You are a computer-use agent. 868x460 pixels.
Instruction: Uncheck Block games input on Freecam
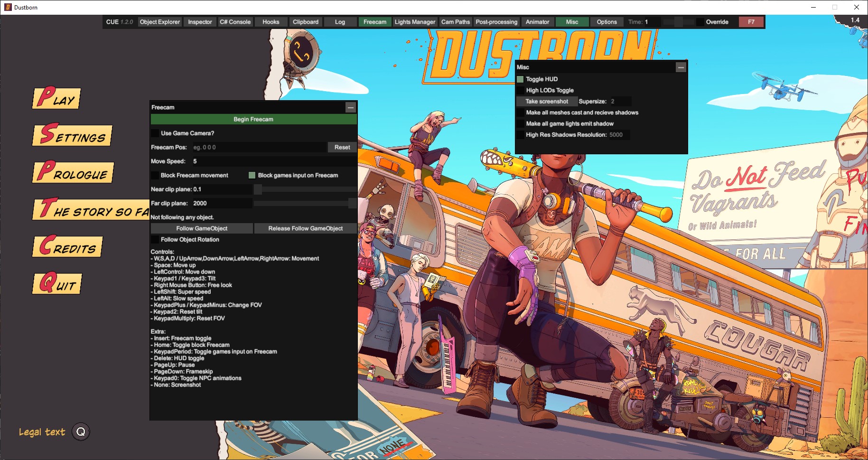252,176
